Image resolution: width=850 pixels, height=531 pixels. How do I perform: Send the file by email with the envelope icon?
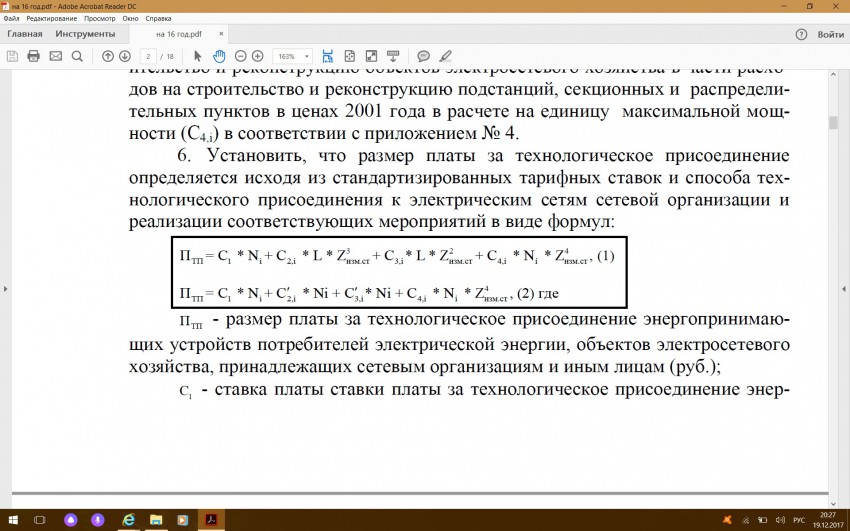click(x=55, y=56)
